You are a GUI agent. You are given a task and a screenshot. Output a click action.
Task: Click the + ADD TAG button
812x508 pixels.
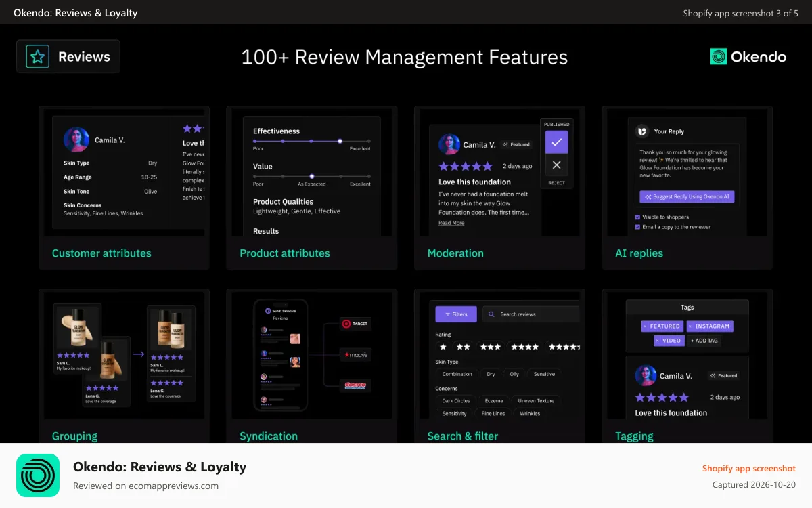[x=704, y=341]
